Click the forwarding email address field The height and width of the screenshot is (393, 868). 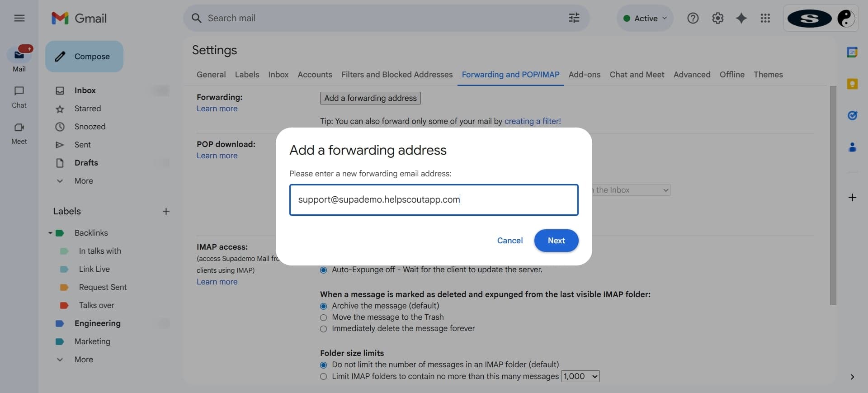(433, 200)
